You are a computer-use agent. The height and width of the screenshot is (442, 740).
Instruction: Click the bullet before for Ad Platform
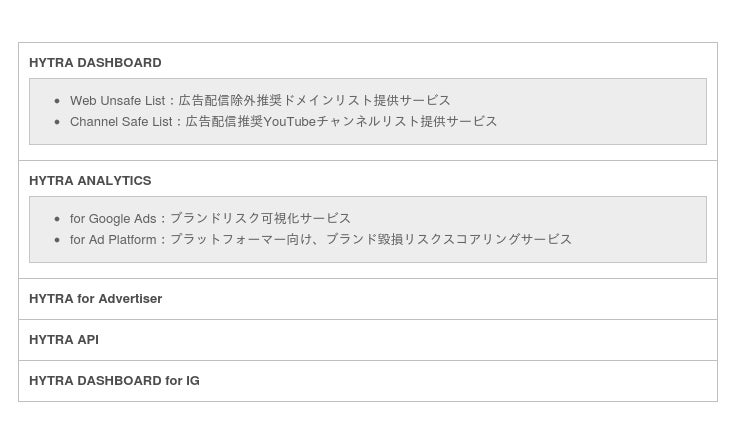[57, 240]
